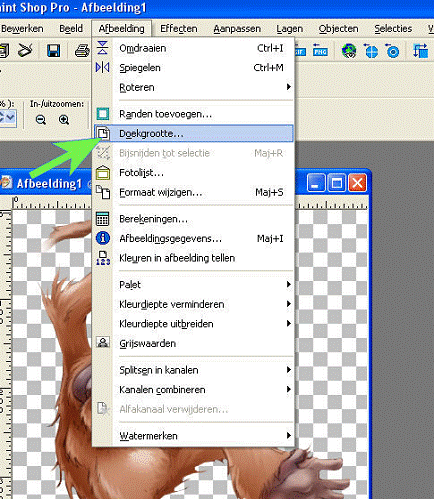
Task: Click the blue globe toolbar icon
Action: (x=371, y=51)
